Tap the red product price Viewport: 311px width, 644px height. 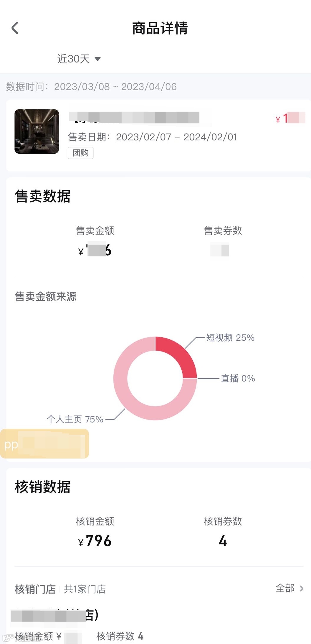[290, 118]
